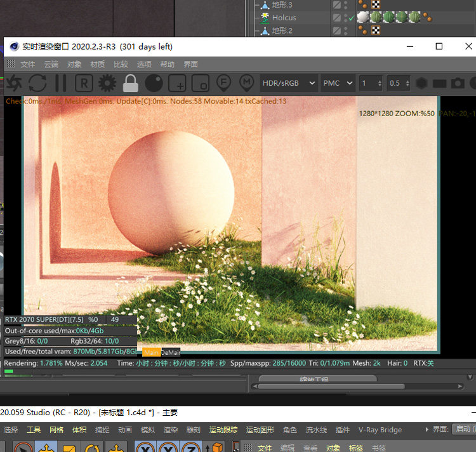Open Octane settings gear icon
The width and height of the screenshot is (476, 452).
(x=107, y=83)
